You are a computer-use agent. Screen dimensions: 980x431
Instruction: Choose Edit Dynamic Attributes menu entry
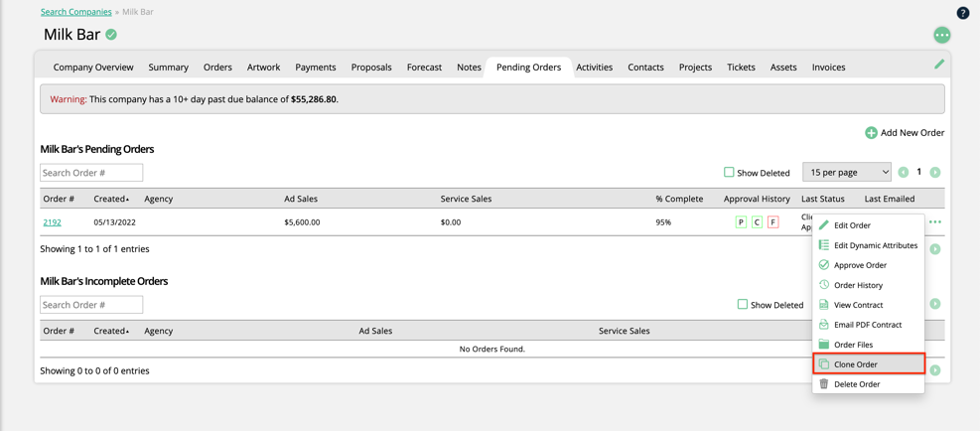[x=868, y=245]
